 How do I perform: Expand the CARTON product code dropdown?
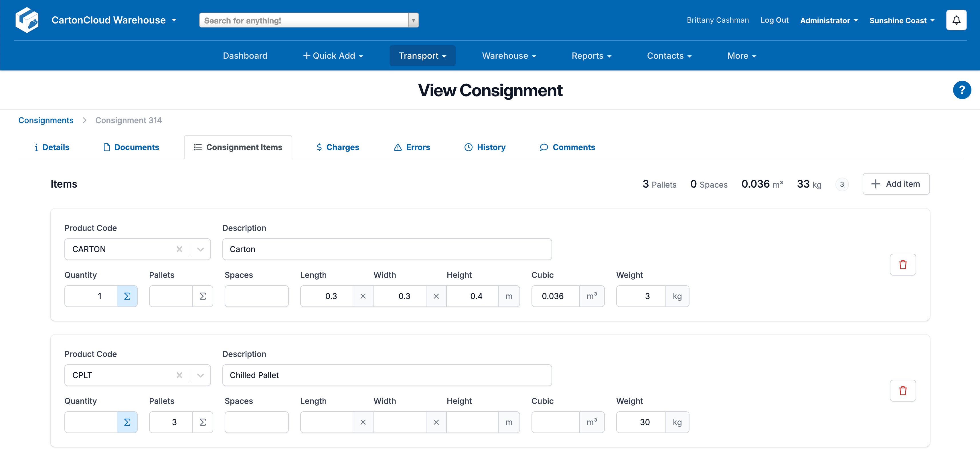(x=200, y=249)
